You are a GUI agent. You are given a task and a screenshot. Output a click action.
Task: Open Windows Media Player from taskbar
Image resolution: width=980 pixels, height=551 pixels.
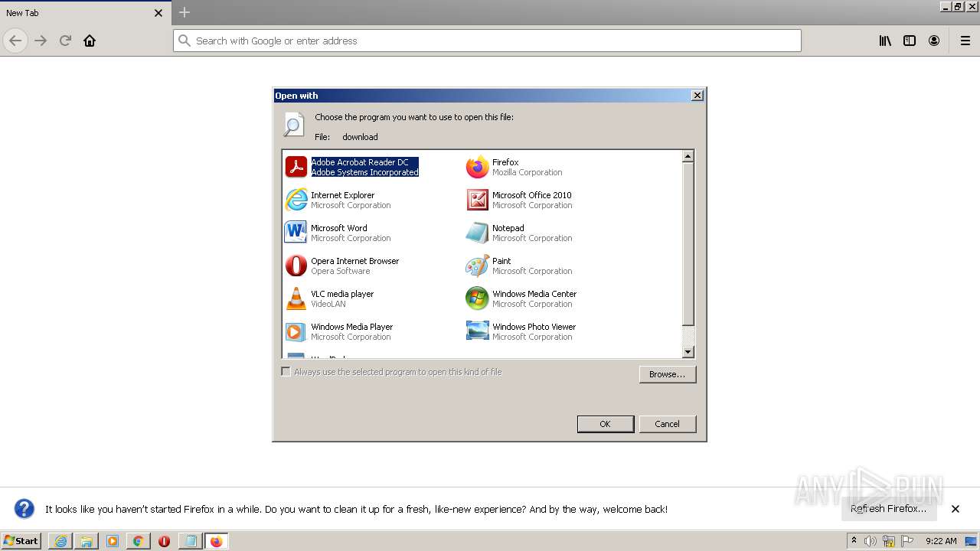113,541
